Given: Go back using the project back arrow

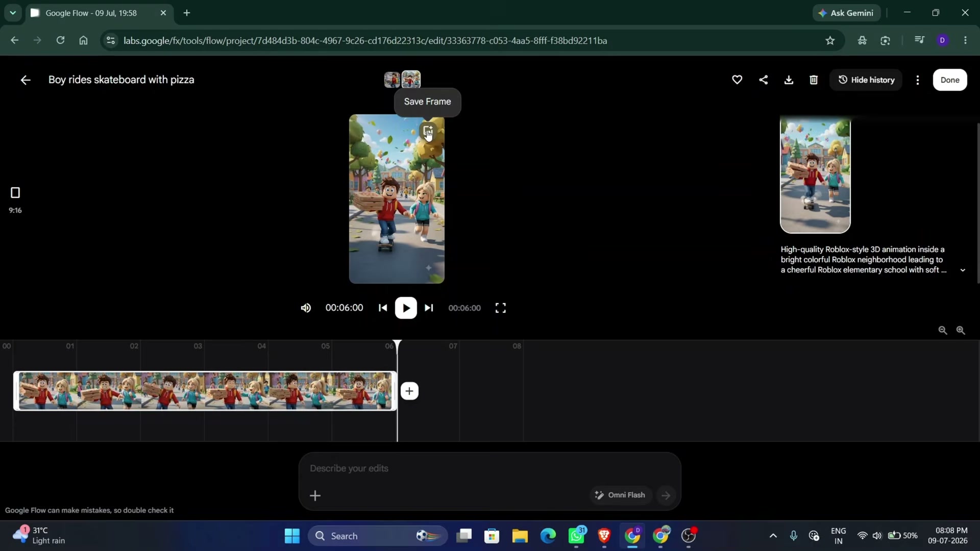Looking at the screenshot, I should [26, 80].
